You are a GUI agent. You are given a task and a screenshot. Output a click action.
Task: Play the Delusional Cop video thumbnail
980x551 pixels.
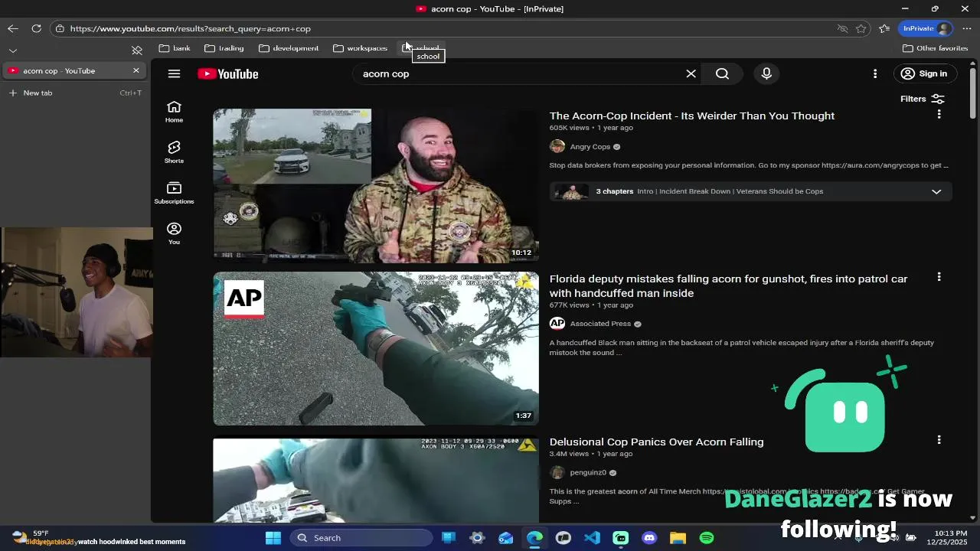pyautogui.click(x=376, y=479)
